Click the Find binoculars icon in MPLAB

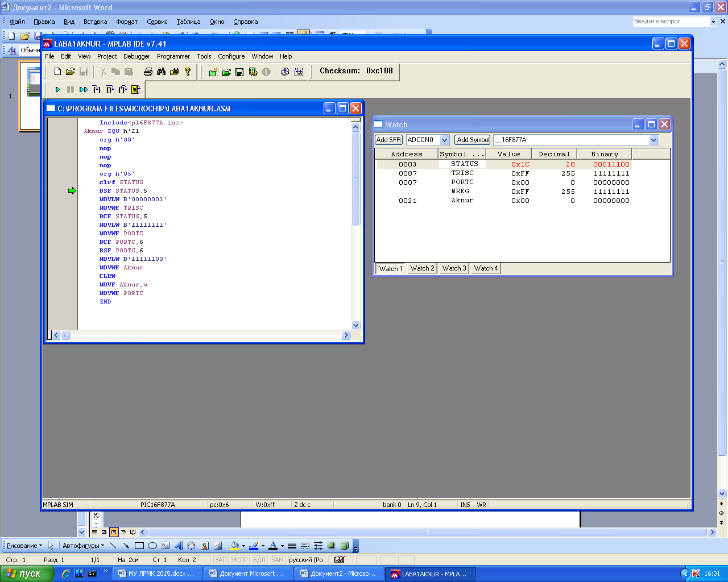pos(162,72)
